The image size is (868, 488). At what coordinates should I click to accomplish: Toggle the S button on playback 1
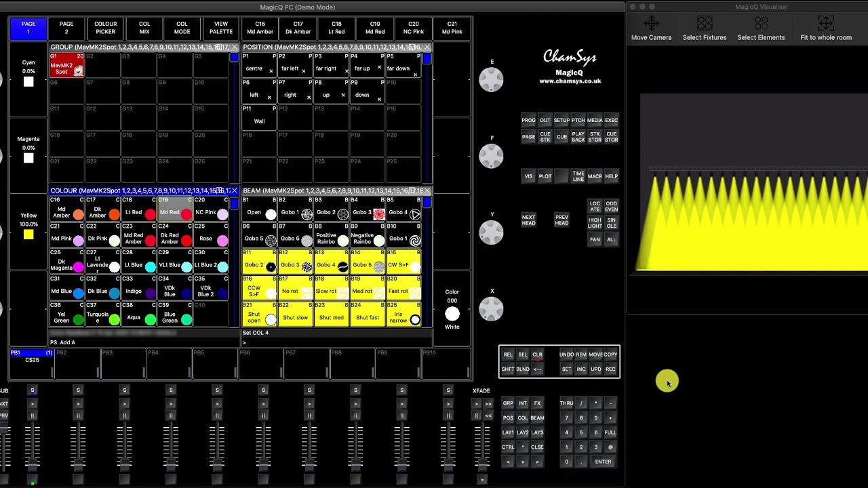[x=32, y=390]
